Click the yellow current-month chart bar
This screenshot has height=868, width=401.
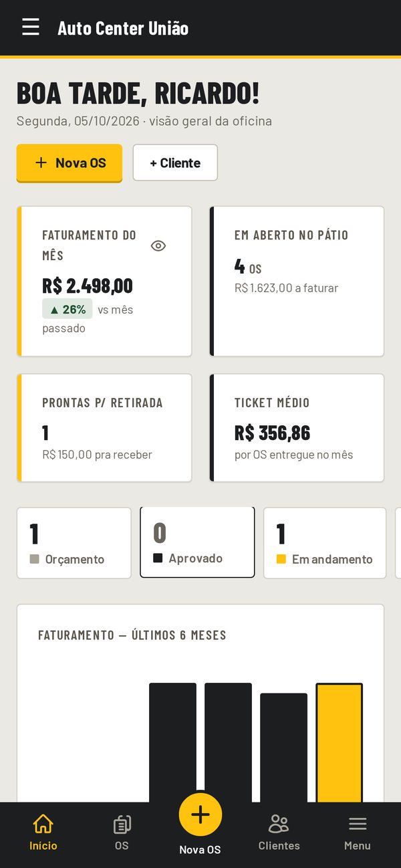point(340,742)
